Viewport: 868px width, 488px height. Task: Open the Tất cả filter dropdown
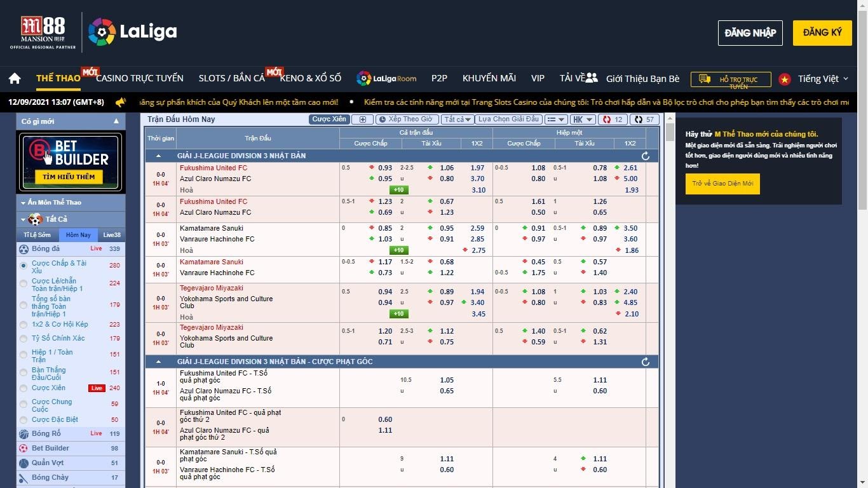coord(458,119)
